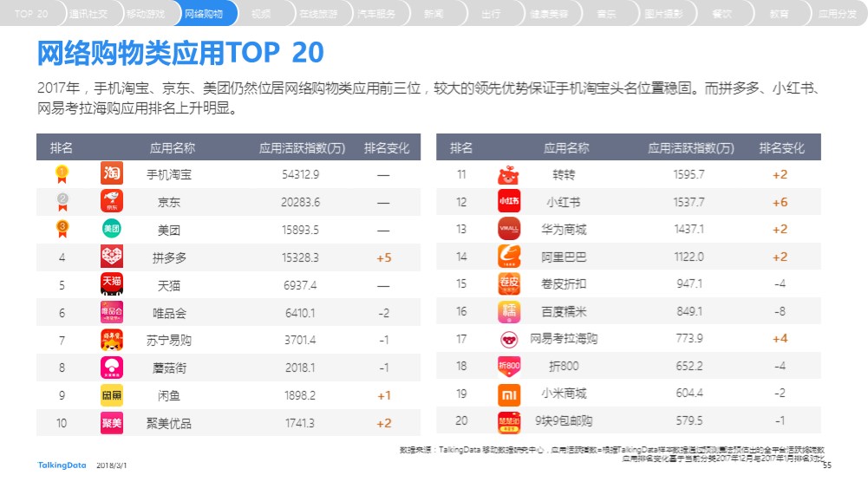Switch to the 教育 tab
The height and width of the screenshot is (488, 868).
coord(780,14)
